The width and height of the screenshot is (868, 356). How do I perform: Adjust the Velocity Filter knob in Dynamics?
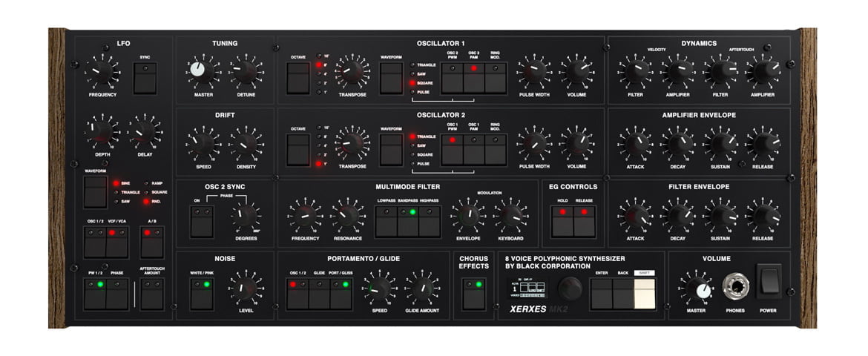(636, 72)
